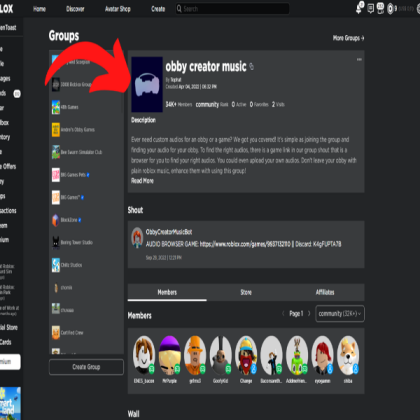
Task: Click the Create Group button
Action: pyautogui.click(x=86, y=367)
